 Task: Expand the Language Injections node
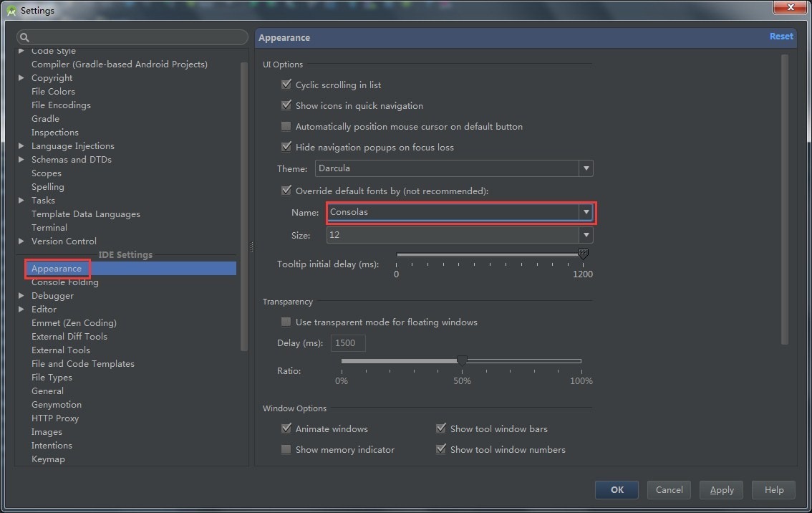pyautogui.click(x=21, y=146)
